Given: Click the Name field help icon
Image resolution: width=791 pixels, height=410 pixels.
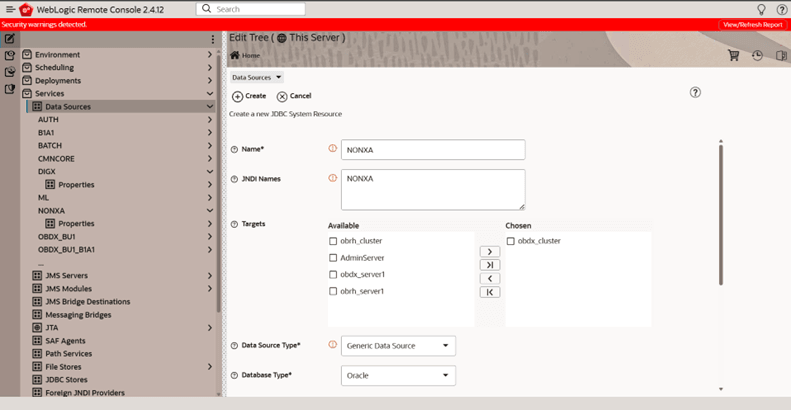Looking at the screenshot, I should [x=234, y=149].
